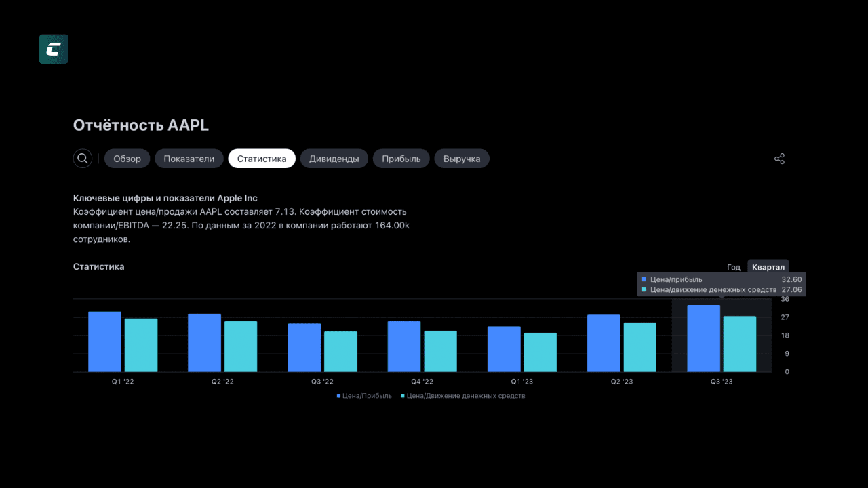Click the tooltip value 27.06
The height and width of the screenshot is (488, 868).
coord(791,289)
